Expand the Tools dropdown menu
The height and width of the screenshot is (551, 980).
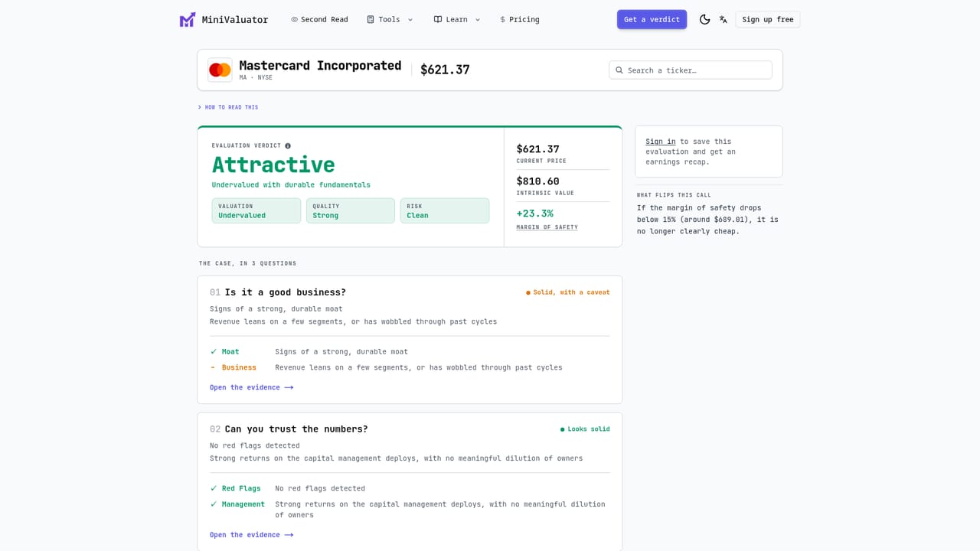point(390,20)
